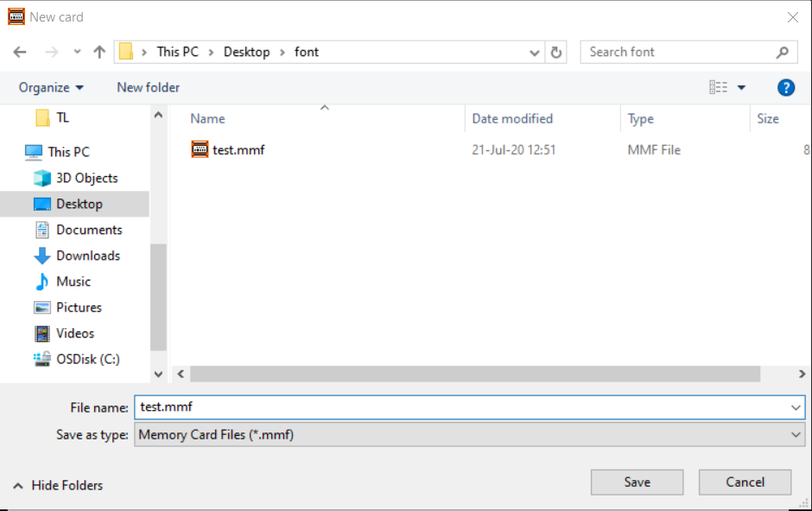Click the test.mmf file icon
812x511 pixels.
click(x=200, y=149)
